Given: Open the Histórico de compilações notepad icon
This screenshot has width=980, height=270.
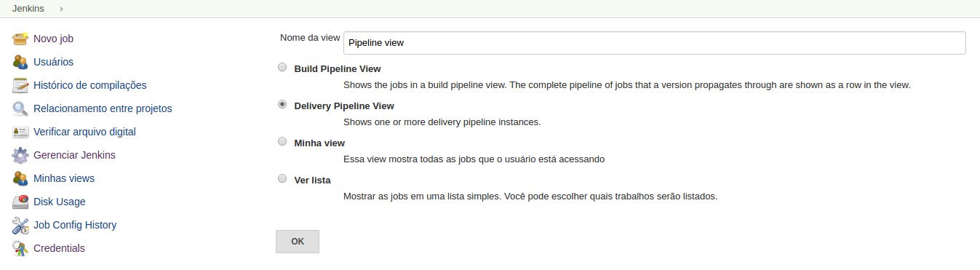Looking at the screenshot, I should [20, 85].
